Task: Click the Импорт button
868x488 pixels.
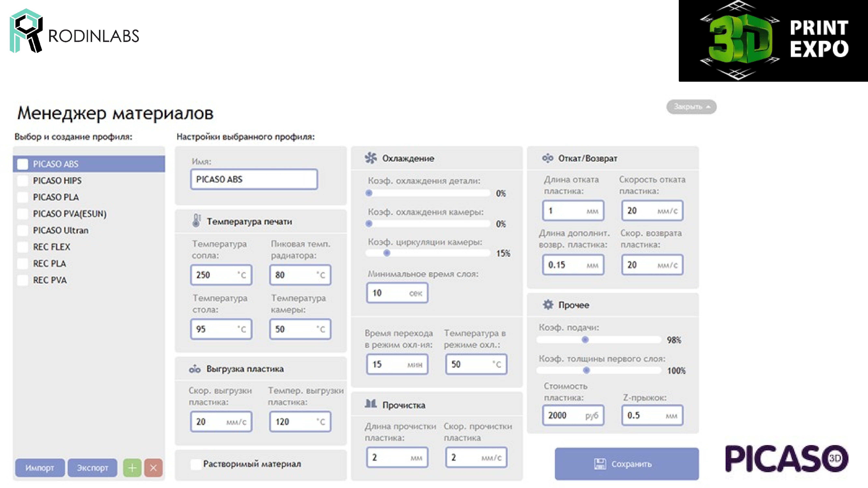Action: pos(40,468)
